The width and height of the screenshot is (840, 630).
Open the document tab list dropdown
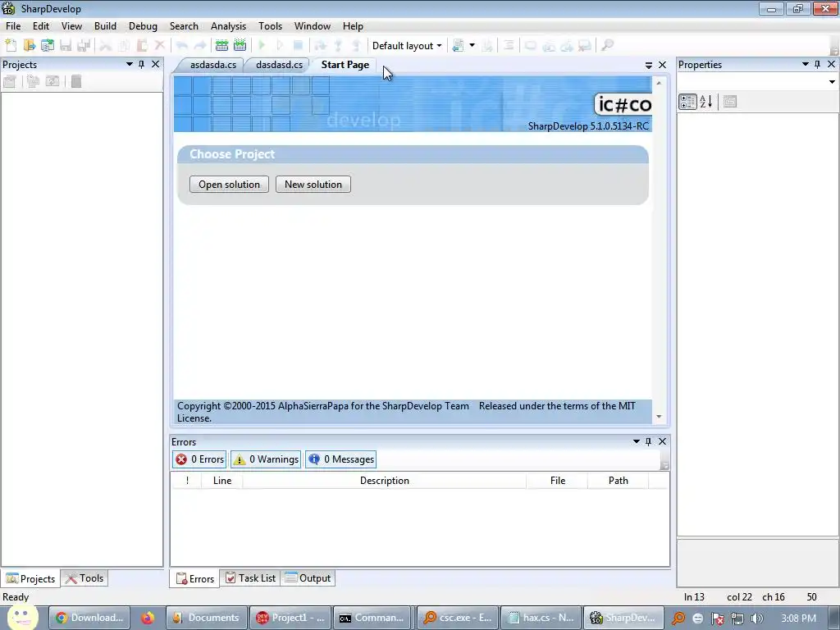coord(648,65)
